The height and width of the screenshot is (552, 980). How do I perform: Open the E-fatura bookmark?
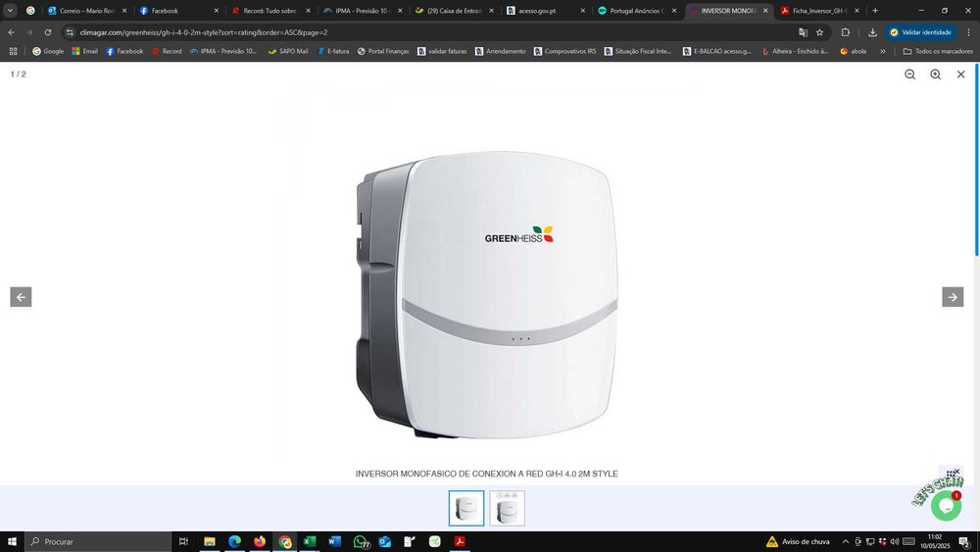click(x=333, y=51)
